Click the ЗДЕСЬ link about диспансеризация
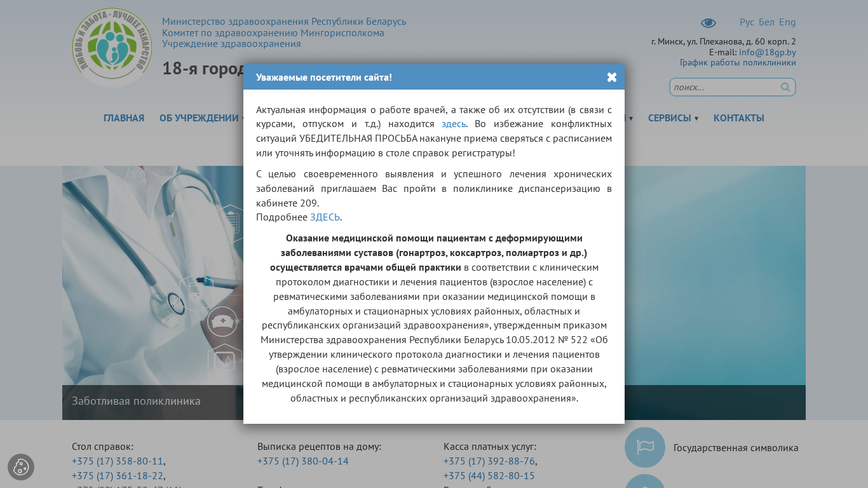The image size is (868, 488). pos(325,217)
